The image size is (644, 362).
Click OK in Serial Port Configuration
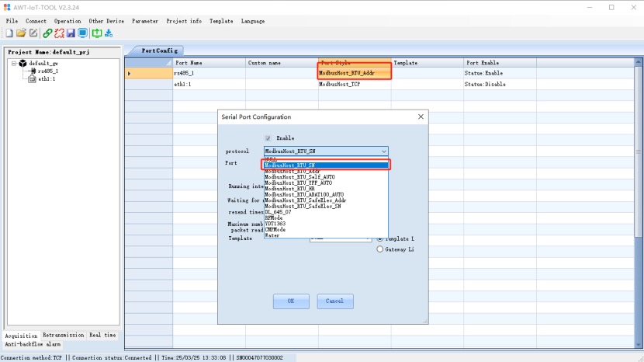coord(291,301)
